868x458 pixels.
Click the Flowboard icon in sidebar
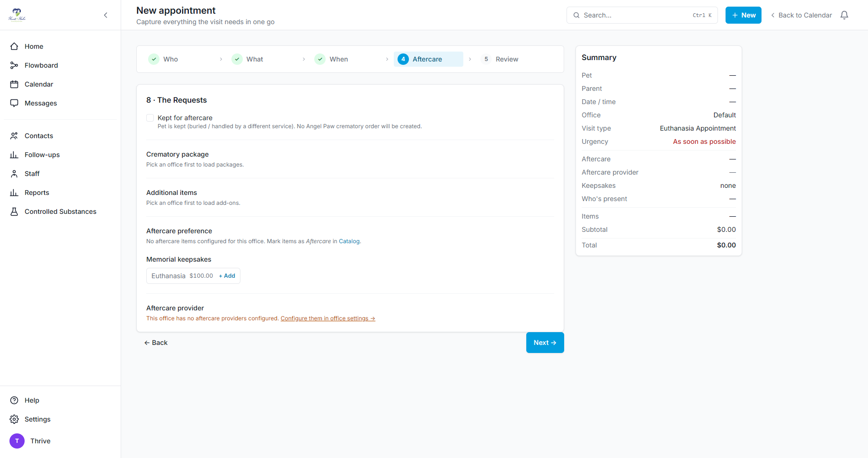(x=14, y=65)
